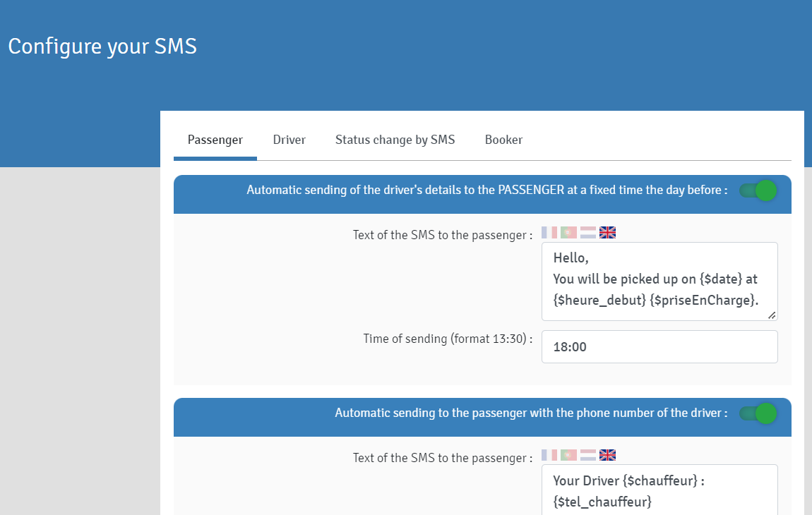Viewport: 812px width, 515px height.
Task: Click resize handle of pickup SMS textarea
Action: [x=772, y=315]
